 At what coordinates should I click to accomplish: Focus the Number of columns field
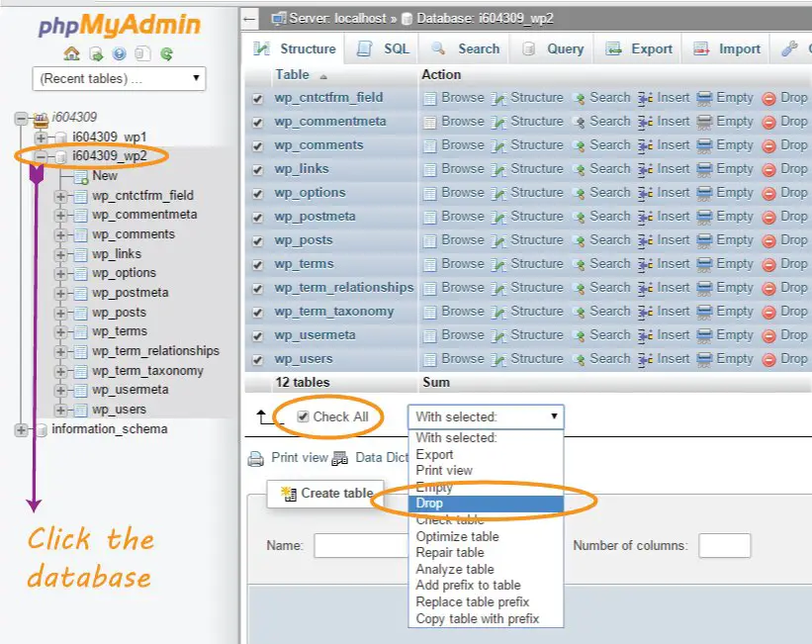[x=724, y=546]
